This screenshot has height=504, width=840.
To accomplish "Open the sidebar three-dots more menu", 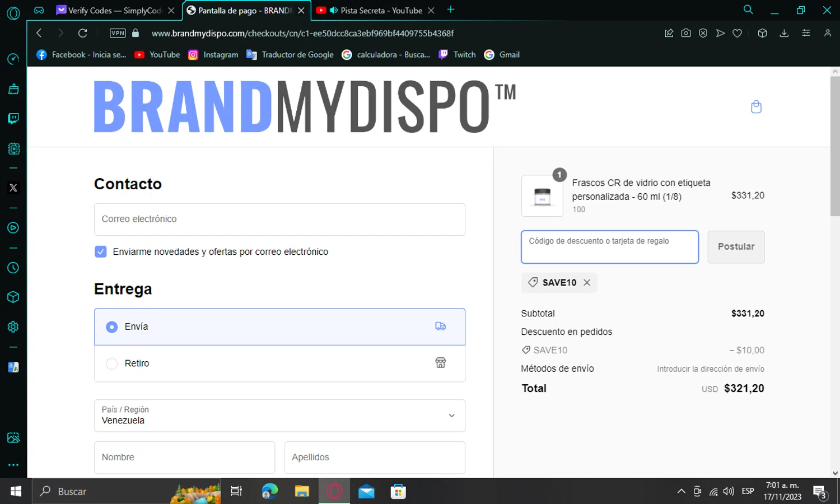I will [13, 465].
